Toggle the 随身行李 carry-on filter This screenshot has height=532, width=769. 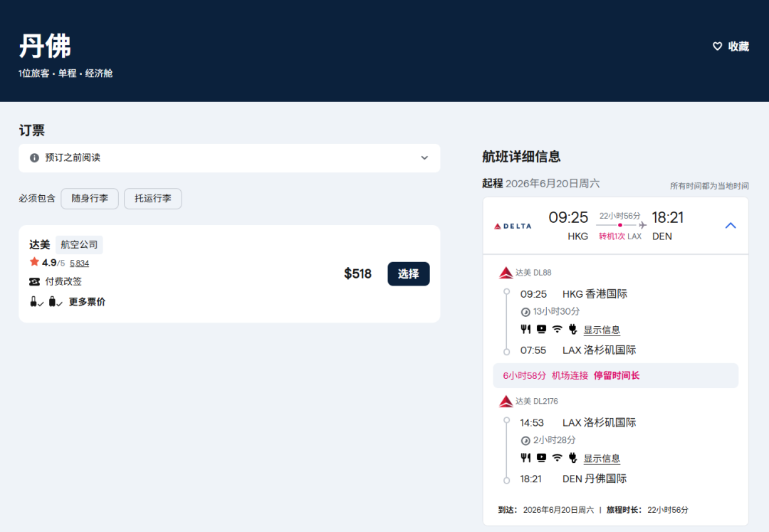tap(90, 199)
